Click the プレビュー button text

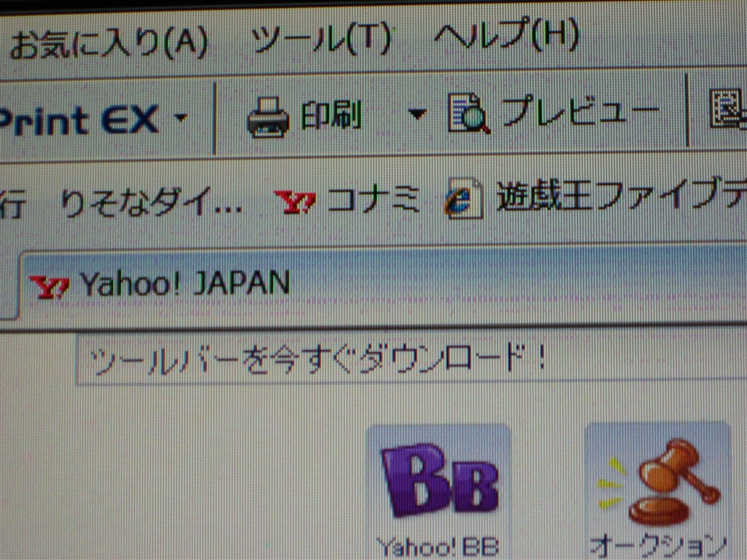pyautogui.click(x=580, y=112)
